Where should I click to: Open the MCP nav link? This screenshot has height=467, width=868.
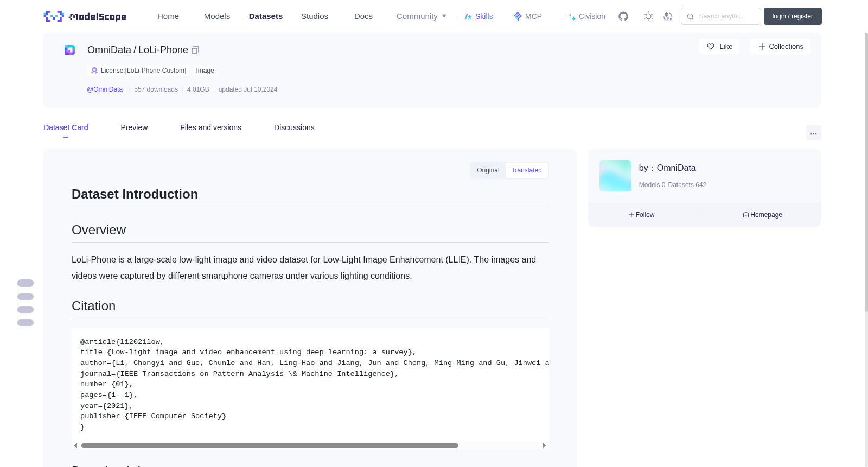(527, 16)
